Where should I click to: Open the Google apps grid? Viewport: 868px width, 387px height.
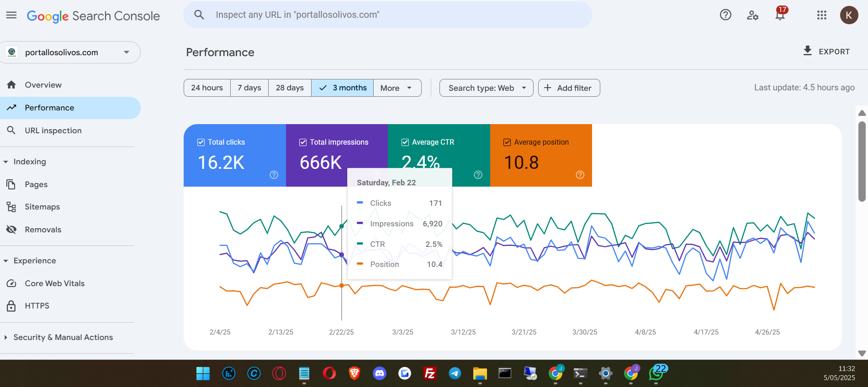[x=822, y=15]
